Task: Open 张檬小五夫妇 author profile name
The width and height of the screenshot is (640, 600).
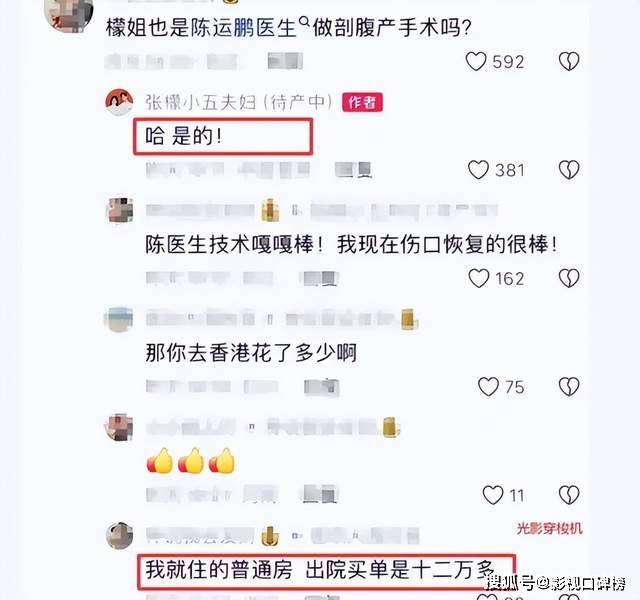Action: [239, 102]
